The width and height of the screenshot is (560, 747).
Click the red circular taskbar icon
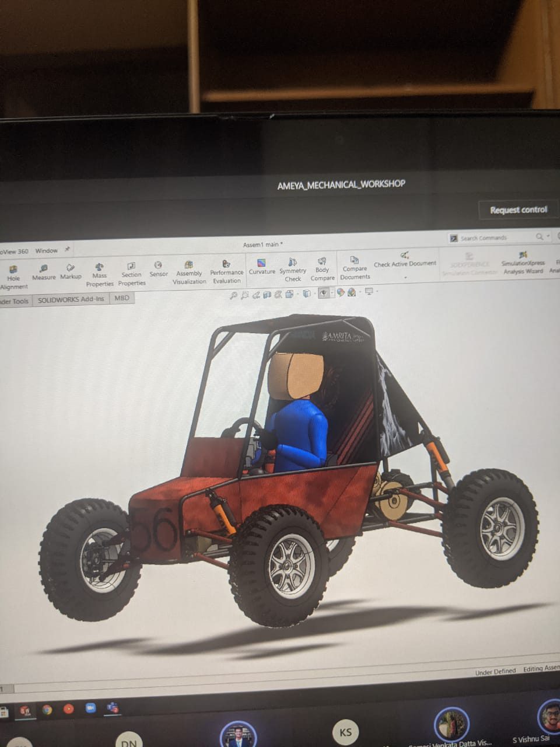pyautogui.click(x=68, y=709)
